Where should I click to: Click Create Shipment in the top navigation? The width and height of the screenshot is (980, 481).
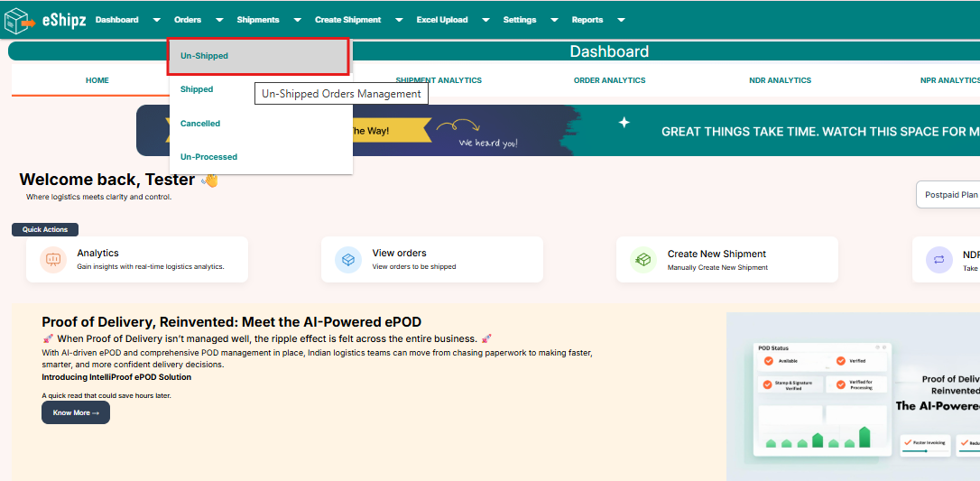347,20
